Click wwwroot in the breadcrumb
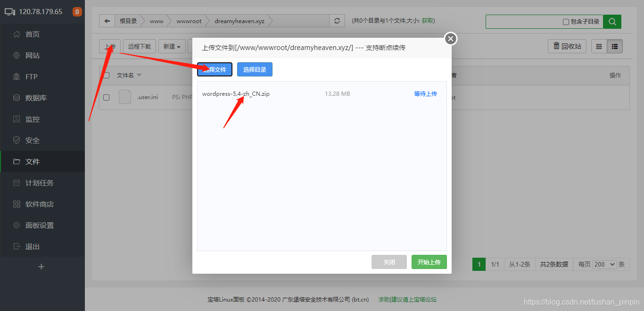644x311 pixels. click(189, 21)
